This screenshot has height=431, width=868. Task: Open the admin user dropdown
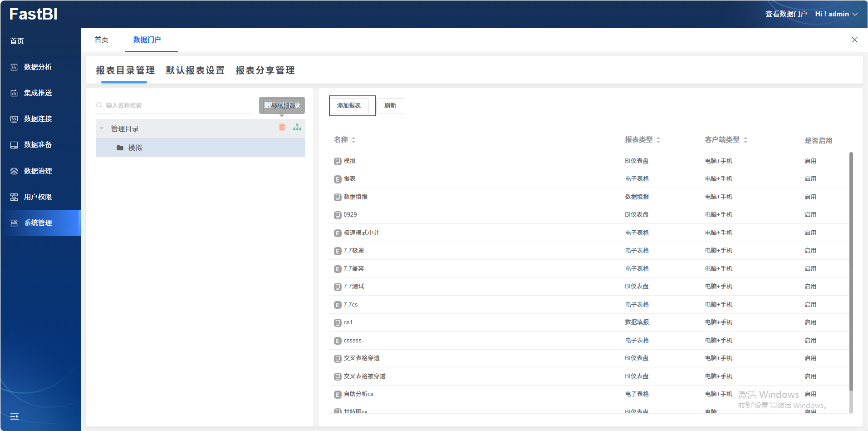[836, 14]
